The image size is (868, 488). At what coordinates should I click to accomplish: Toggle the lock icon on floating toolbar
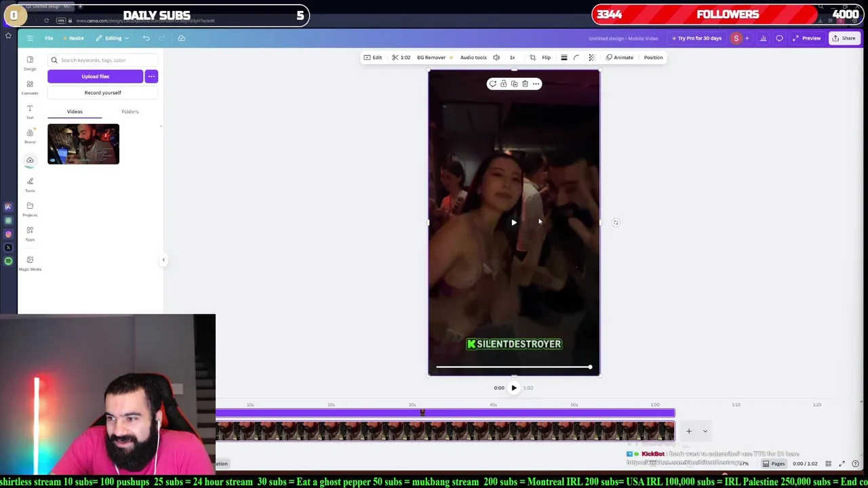tap(503, 84)
